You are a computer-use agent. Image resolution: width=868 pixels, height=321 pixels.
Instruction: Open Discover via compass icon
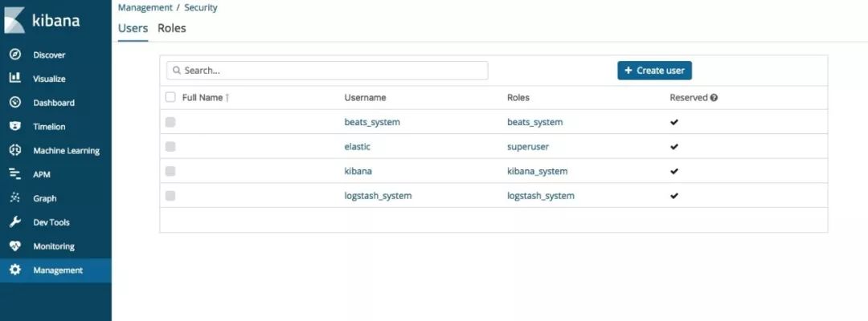15,54
